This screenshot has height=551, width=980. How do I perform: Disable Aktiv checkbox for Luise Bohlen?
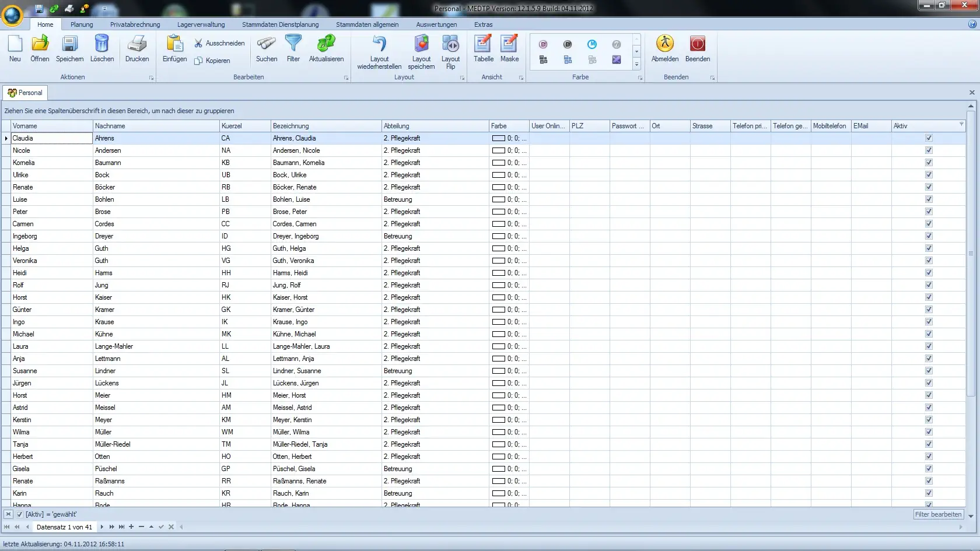click(928, 199)
